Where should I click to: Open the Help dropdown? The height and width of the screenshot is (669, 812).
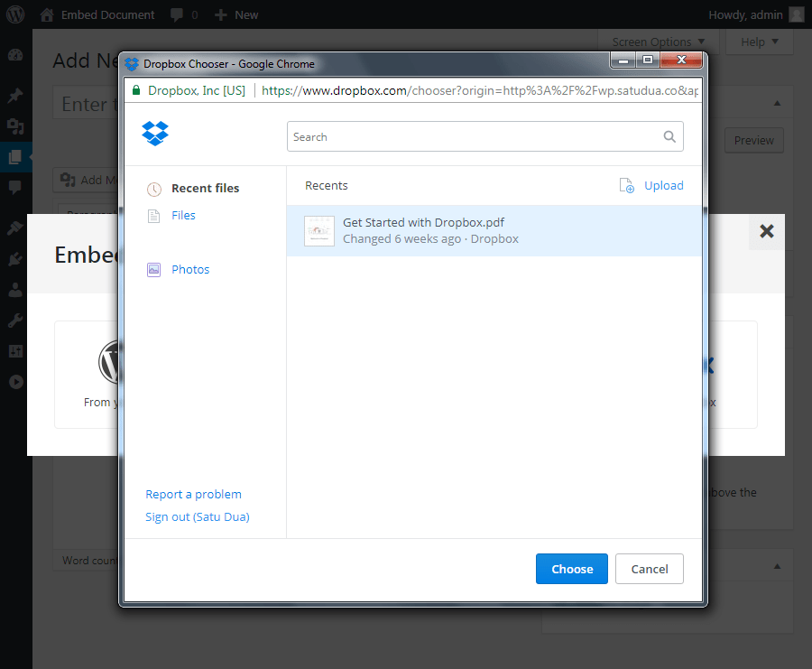click(x=758, y=42)
